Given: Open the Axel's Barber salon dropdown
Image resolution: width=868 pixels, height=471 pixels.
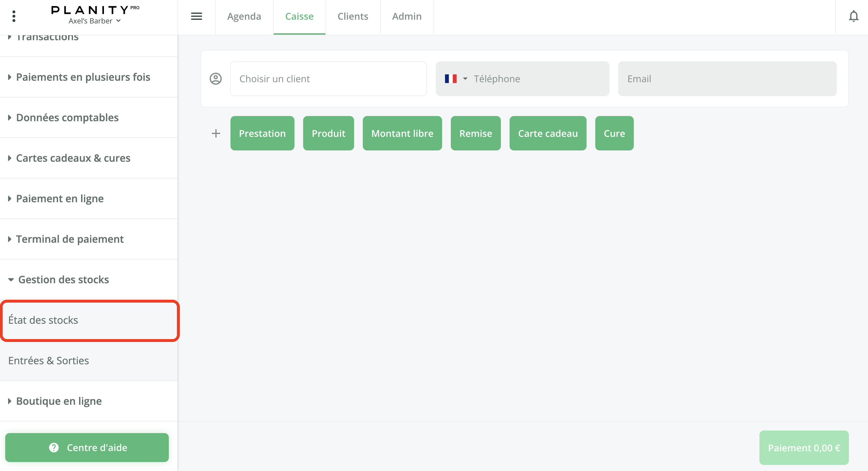Looking at the screenshot, I should [95, 21].
